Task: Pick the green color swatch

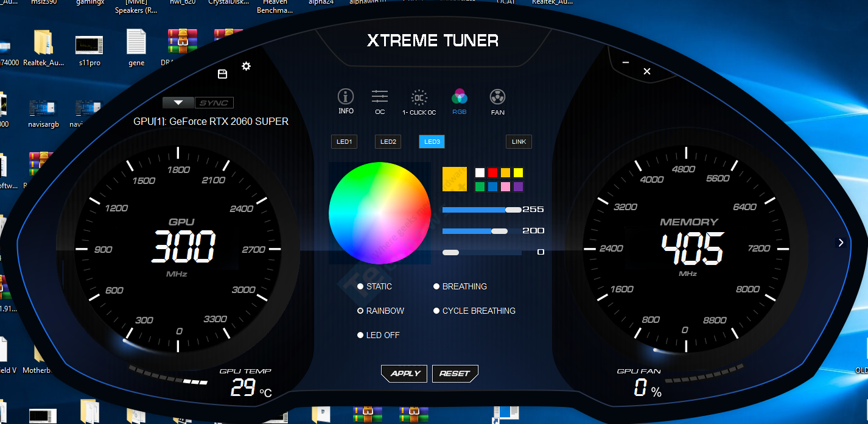Action: pos(480,187)
